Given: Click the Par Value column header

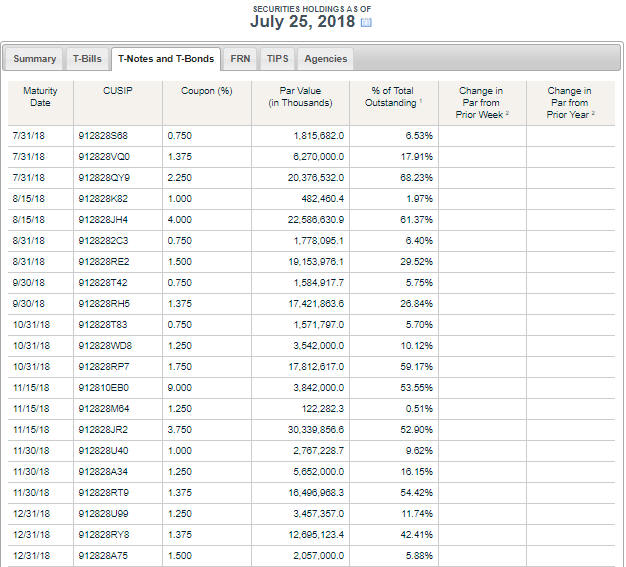Looking at the screenshot, I should pyautogui.click(x=297, y=97).
